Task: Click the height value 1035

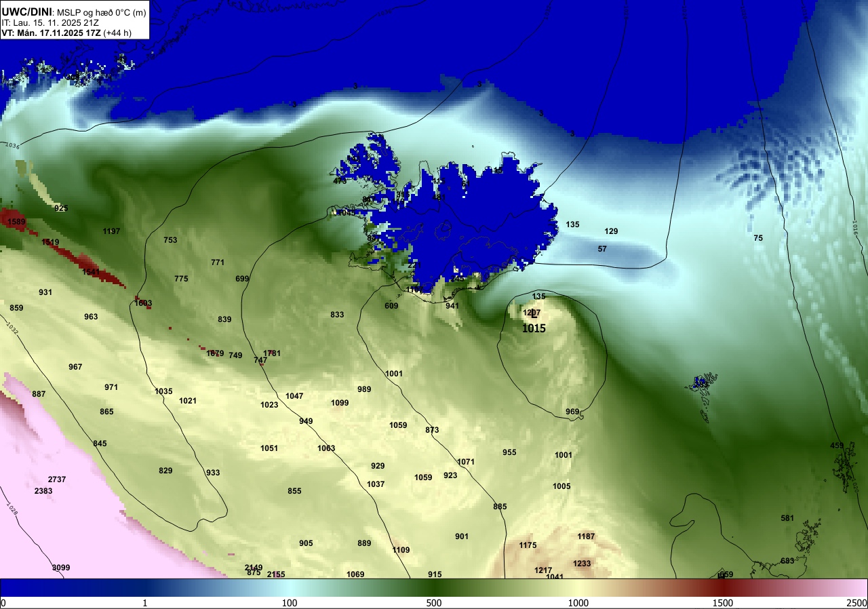Action: point(163,391)
